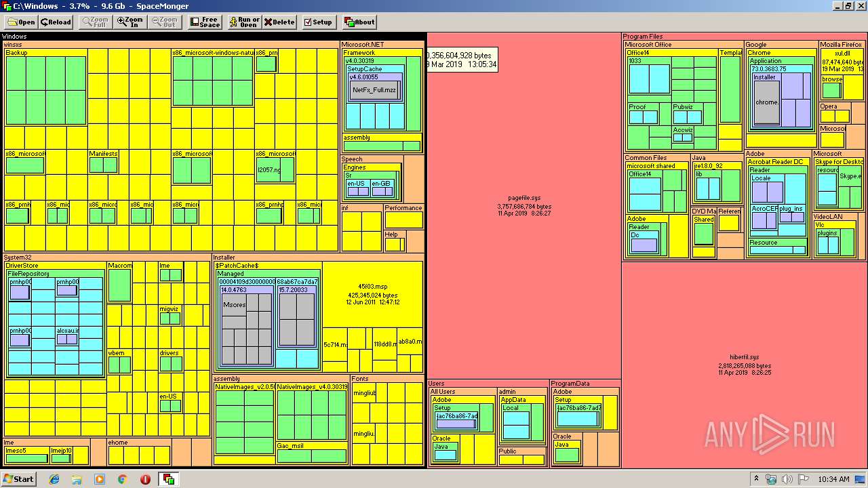Select the Skype for Desktop folder
Viewport: 868px width, 488px height.
click(x=839, y=184)
